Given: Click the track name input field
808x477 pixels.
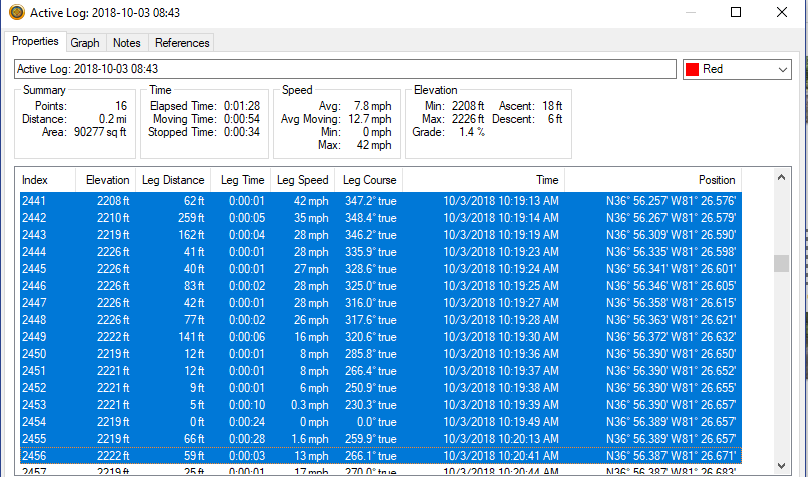Looking at the screenshot, I should coord(345,69).
